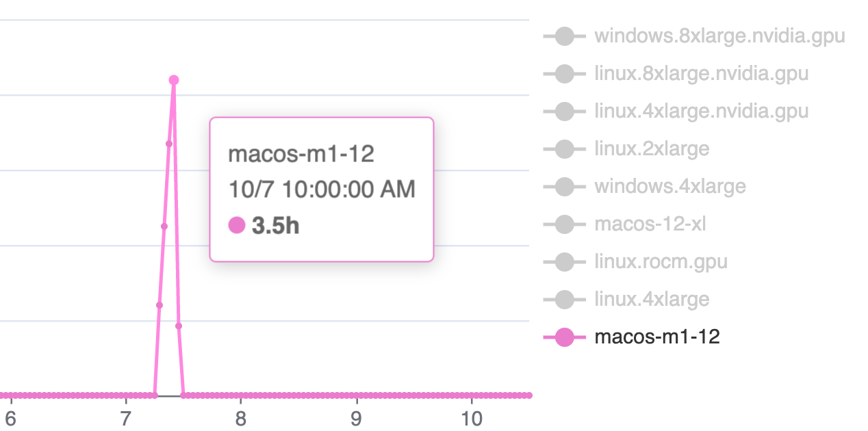The image size is (868, 431).
Task: Click the linux.2xlarge legend marker circle
Action: [x=565, y=148]
